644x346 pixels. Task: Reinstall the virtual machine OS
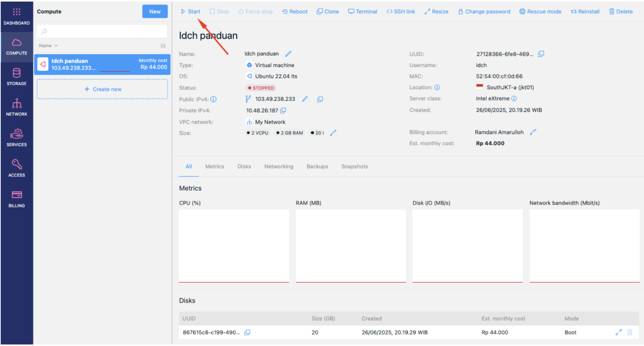click(585, 11)
